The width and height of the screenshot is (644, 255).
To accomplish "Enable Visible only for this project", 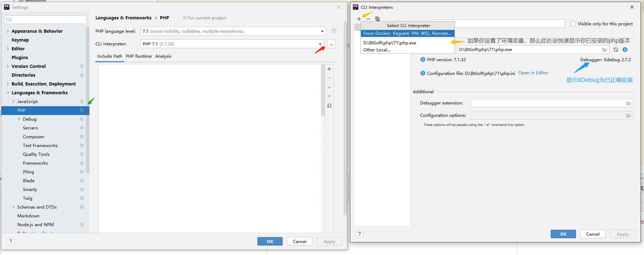I will point(573,24).
